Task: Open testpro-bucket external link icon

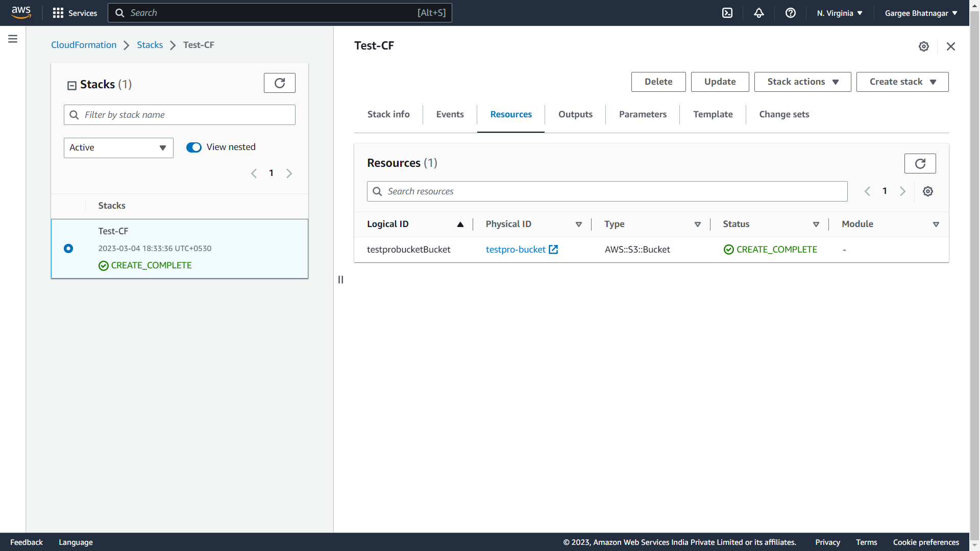Action: pos(553,249)
